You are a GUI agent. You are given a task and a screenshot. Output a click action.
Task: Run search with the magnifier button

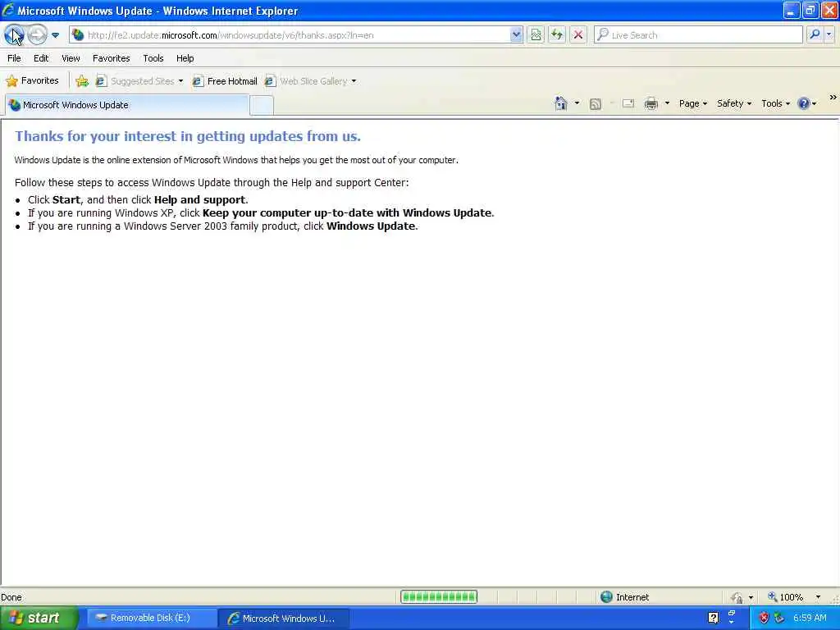coord(815,34)
